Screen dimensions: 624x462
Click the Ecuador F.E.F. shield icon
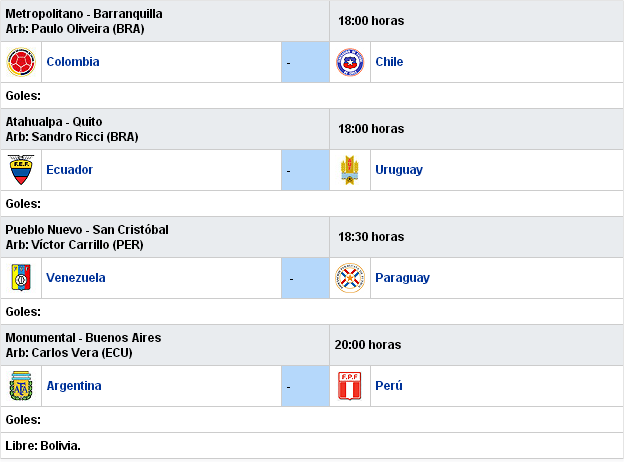tap(21, 170)
